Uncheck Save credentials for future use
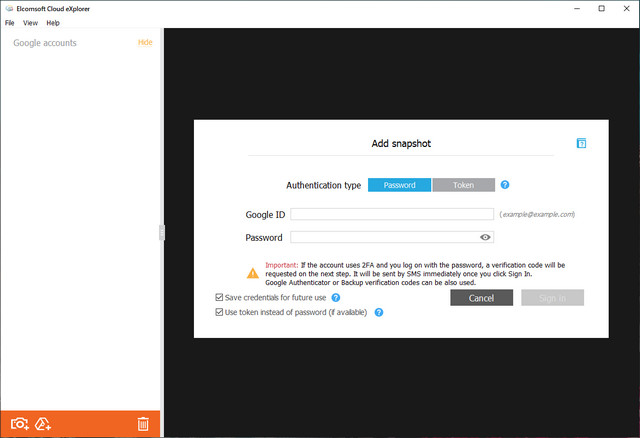This screenshot has width=640, height=438. click(x=219, y=297)
